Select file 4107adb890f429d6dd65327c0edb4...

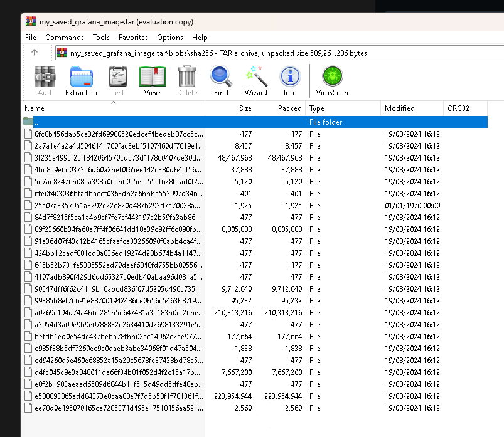(x=119, y=277)
